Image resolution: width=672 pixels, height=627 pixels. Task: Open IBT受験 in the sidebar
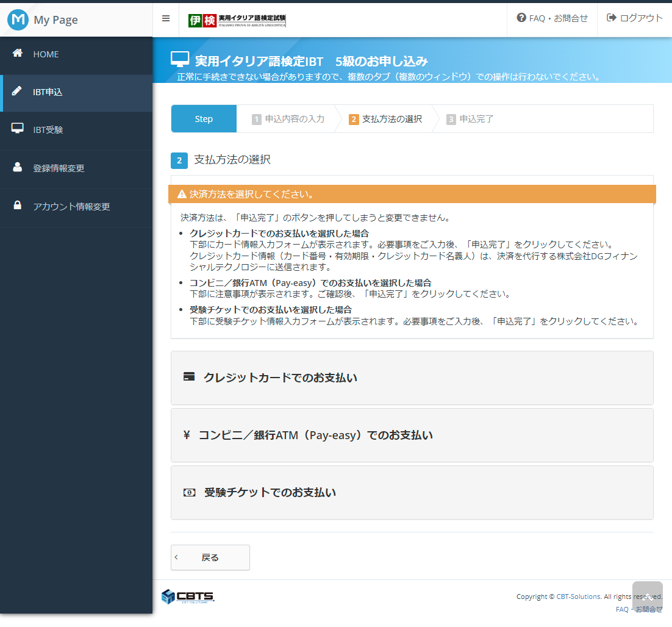(76, 130)
